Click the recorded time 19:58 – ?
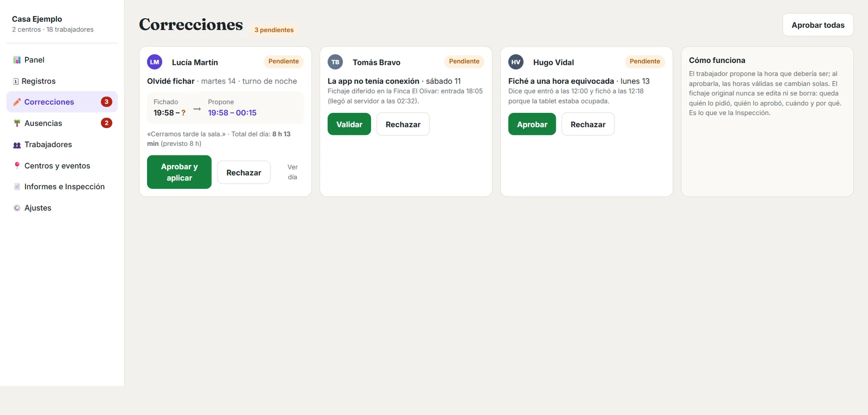This screenshot has height=415, width=868. pos(169,113)
